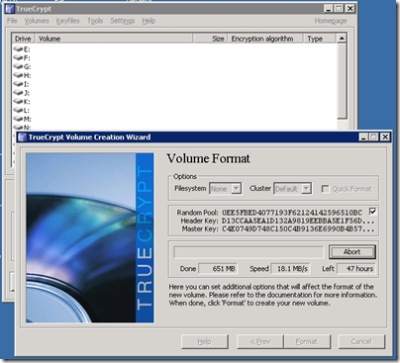The width and height of the screenshot is (400, 363).
Task: Click the Master Key hex value
Action: click(x=298, y=229)
